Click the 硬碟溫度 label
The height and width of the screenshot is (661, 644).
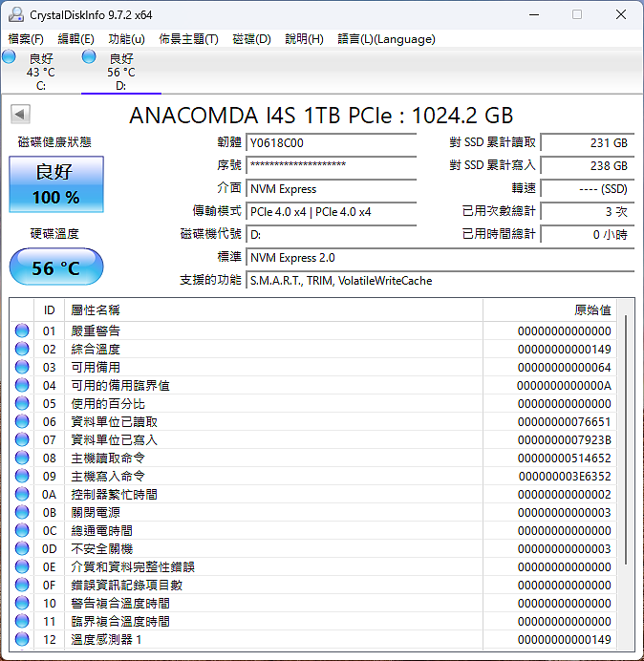tap(54, 233)
